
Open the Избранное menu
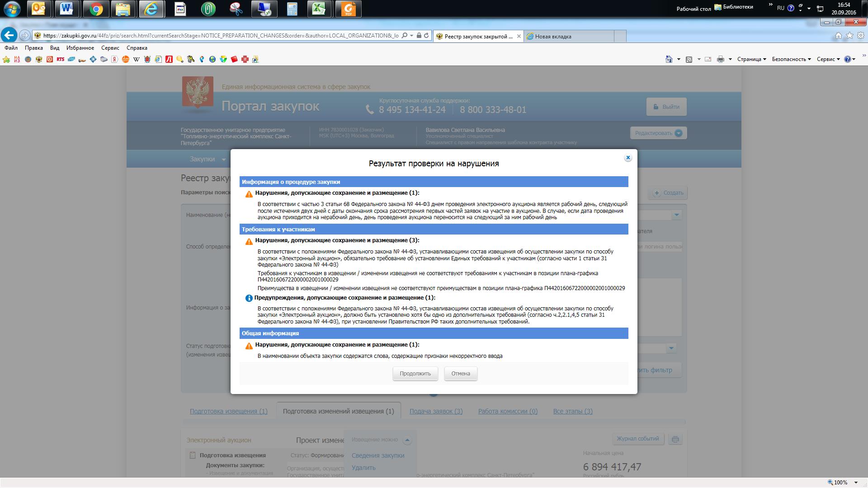80,48
